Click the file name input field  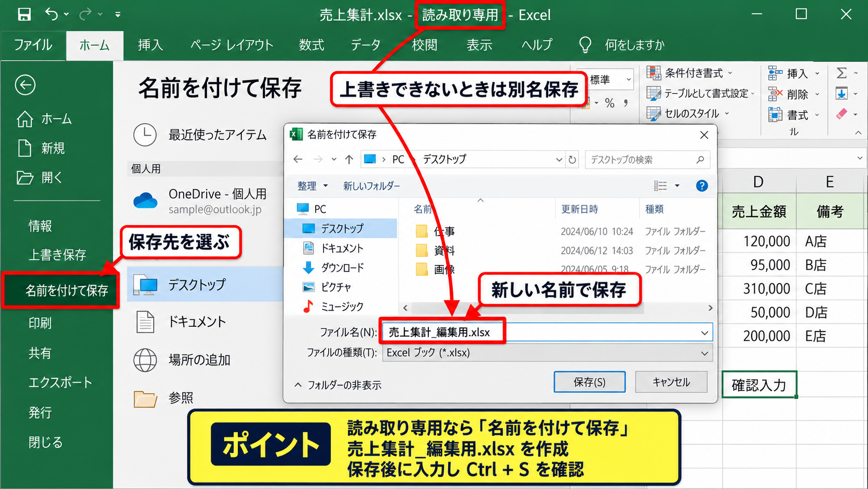(x=547, y=333)
